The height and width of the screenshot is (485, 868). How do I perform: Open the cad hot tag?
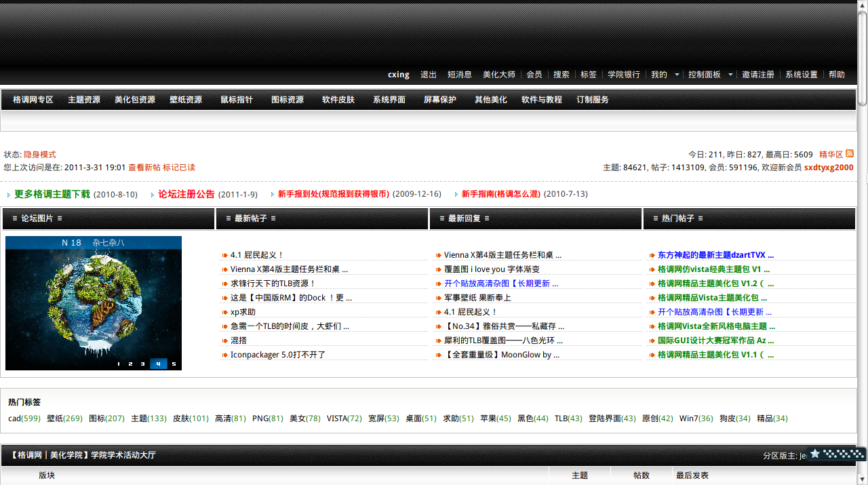click(14, 419)
